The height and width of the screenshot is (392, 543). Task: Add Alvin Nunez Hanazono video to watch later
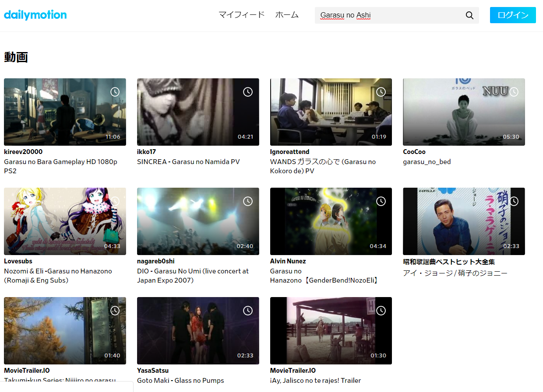(x=381, y=201)
